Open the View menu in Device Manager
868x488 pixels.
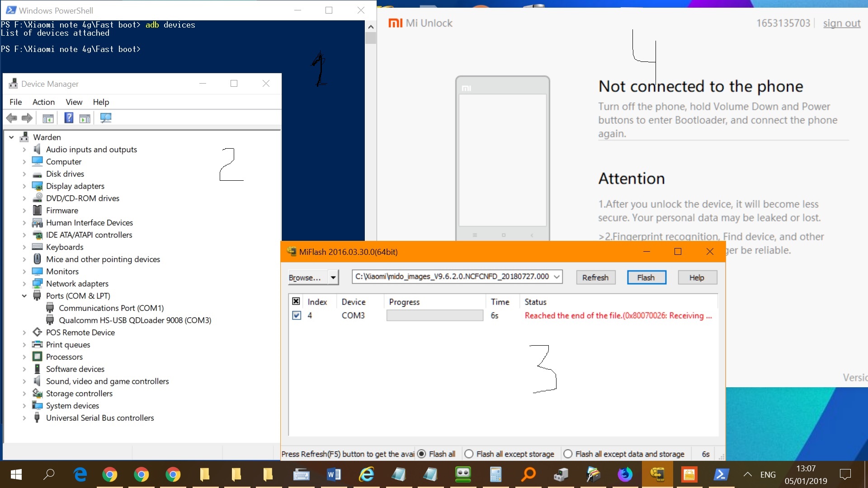pos(74,102)
